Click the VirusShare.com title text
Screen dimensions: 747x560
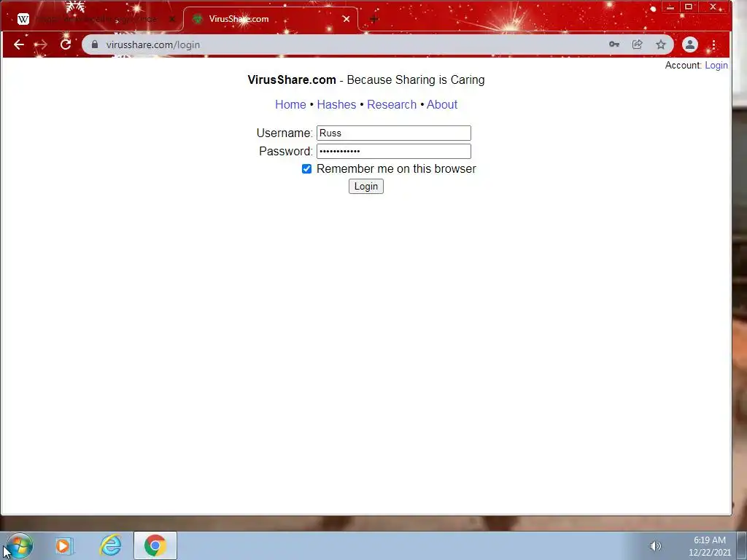click(x=292, y=79)
